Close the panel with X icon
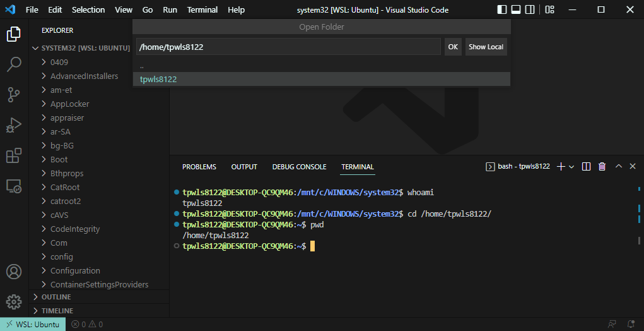Screen dimensions: 644x331 633,167
